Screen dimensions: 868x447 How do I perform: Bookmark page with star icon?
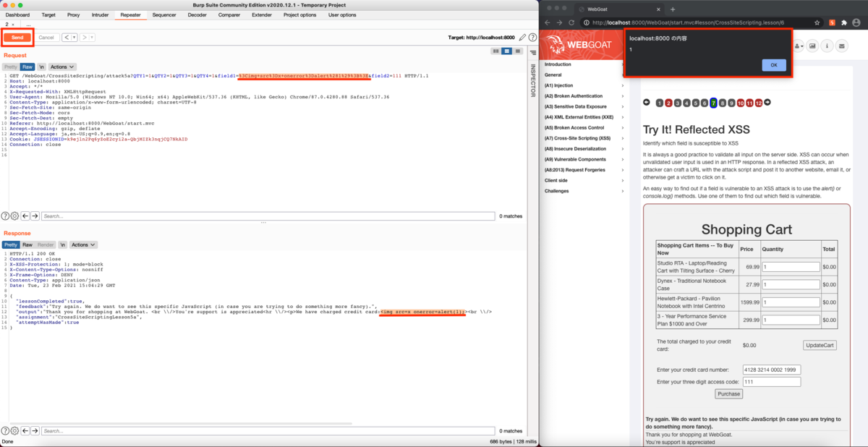click(x=817, y=22)
